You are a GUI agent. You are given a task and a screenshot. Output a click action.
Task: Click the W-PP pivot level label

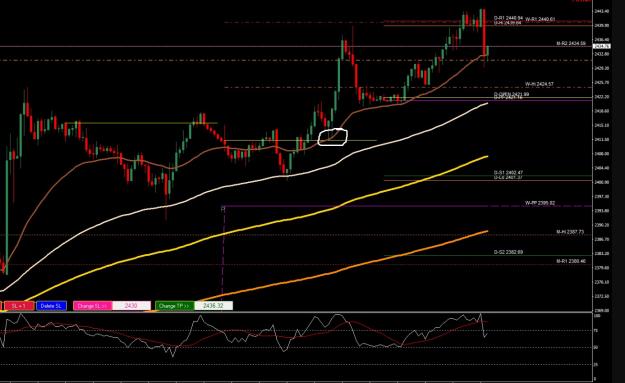(x=540, y=203)
